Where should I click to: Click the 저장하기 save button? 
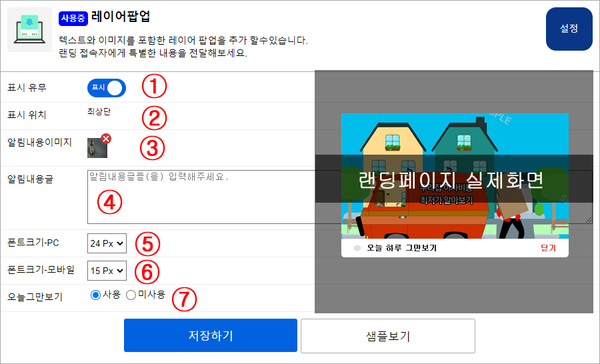[211, 335]
